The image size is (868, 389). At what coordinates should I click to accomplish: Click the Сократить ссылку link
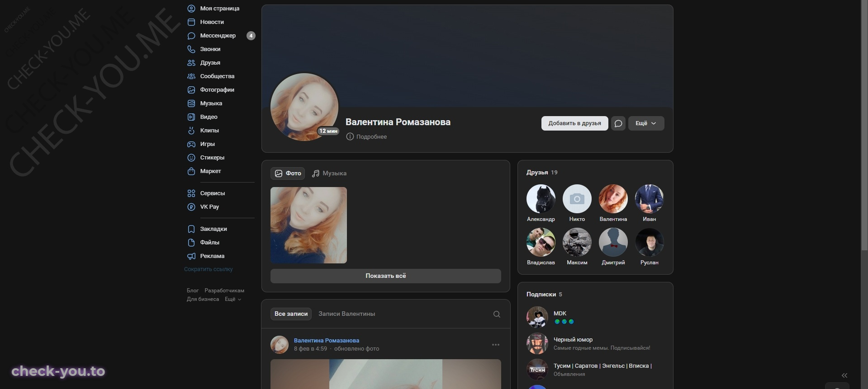208,269
